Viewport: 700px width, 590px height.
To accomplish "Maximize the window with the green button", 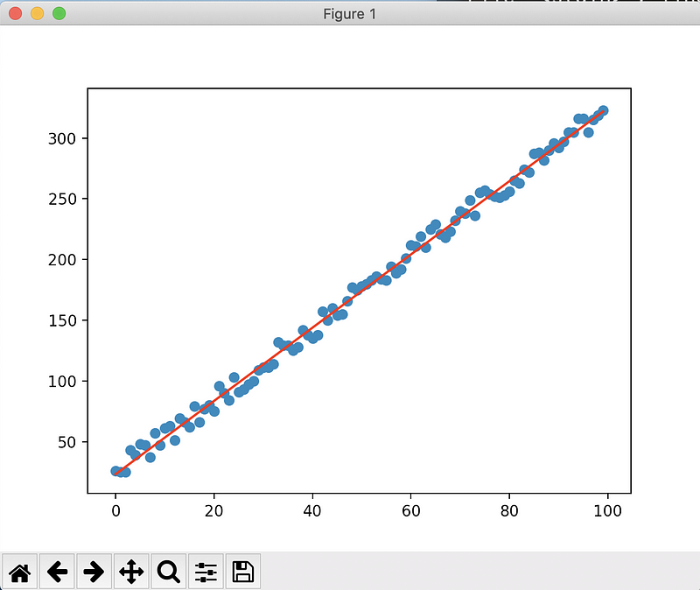I will [59, 13].
